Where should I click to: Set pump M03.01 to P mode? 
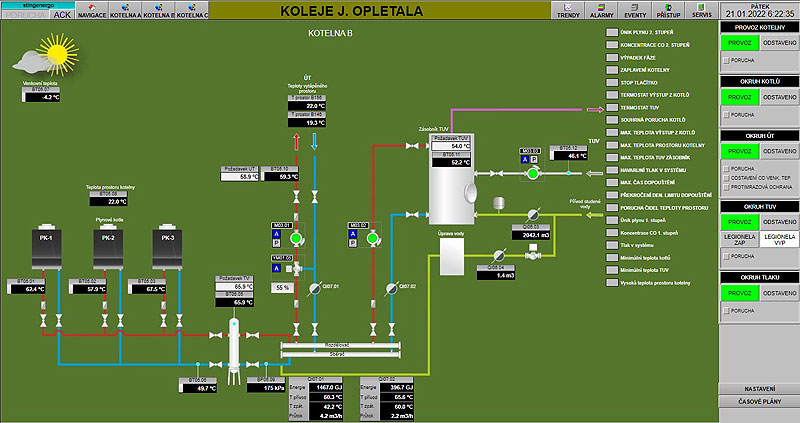(x=276, y=243)
